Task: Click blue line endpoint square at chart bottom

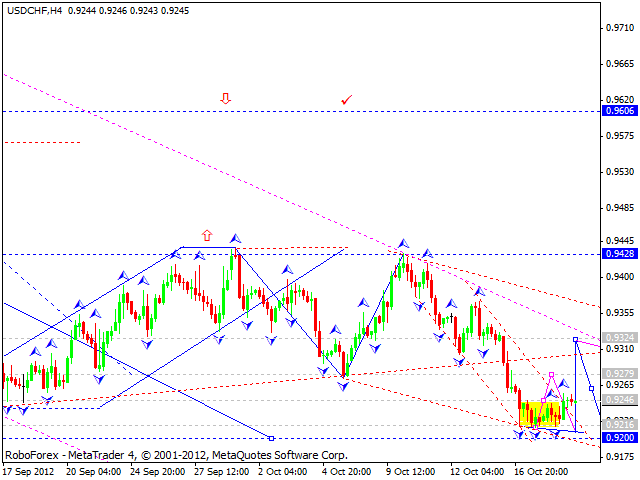Action: pos(272,438)
